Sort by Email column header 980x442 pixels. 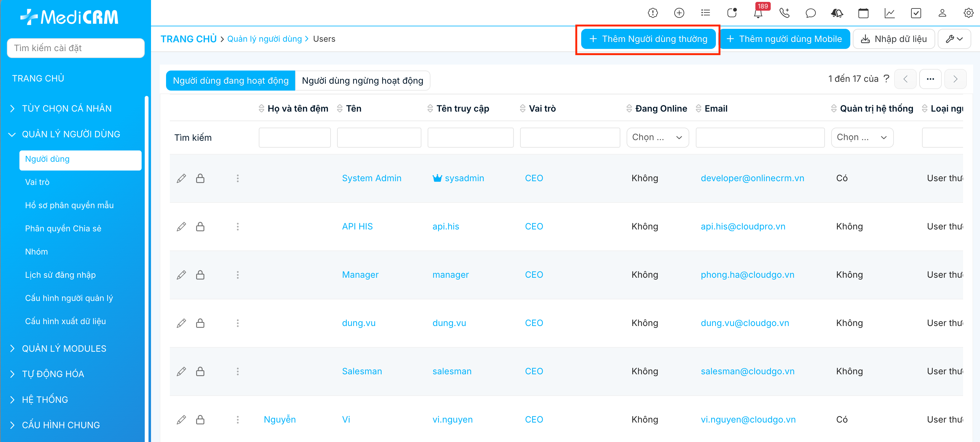pos(715,108)
